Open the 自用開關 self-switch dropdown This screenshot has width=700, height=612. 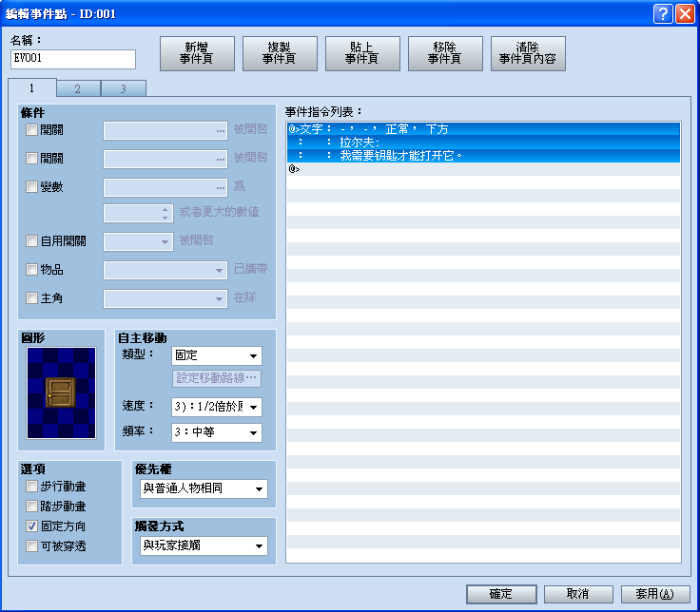[139, 241]
